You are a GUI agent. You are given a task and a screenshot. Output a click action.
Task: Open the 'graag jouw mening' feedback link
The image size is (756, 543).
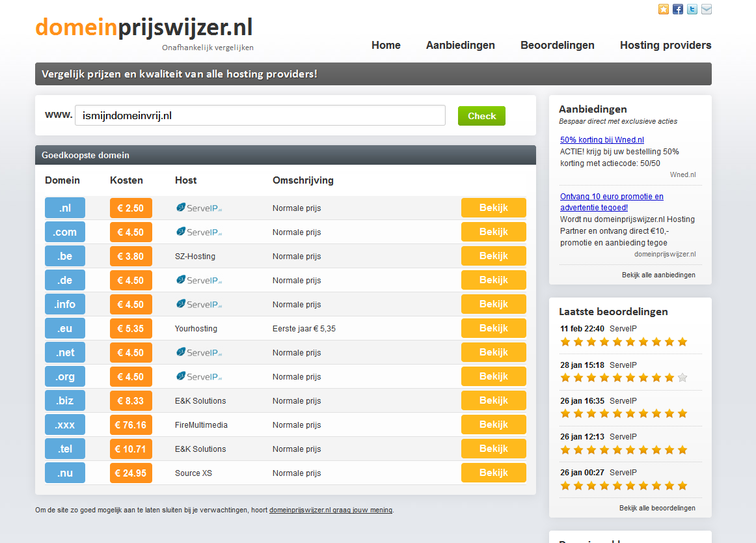pyautogui.click(x=331, y=510)
